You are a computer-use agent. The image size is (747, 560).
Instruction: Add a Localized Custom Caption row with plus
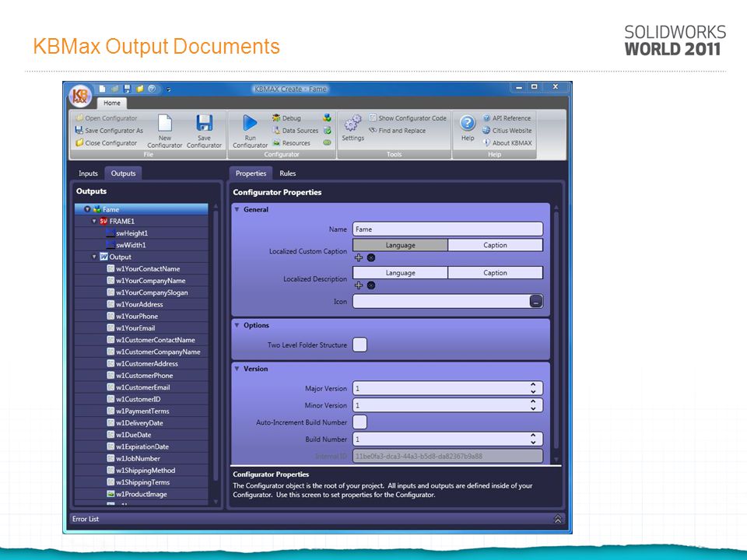[359, 257]
